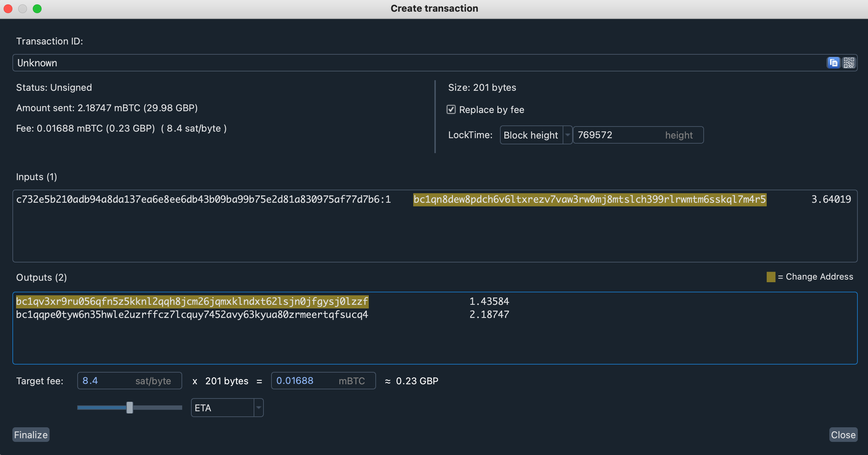The height and width of the screenshot is (455, 868).
Task: Click the Finalize button
Action: (x=31, y=435)
